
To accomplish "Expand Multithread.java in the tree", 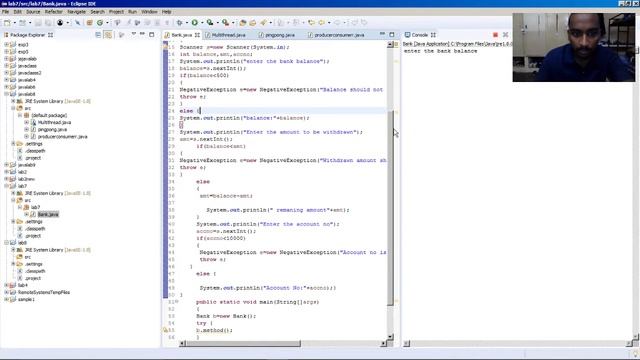I will [27, 122].
